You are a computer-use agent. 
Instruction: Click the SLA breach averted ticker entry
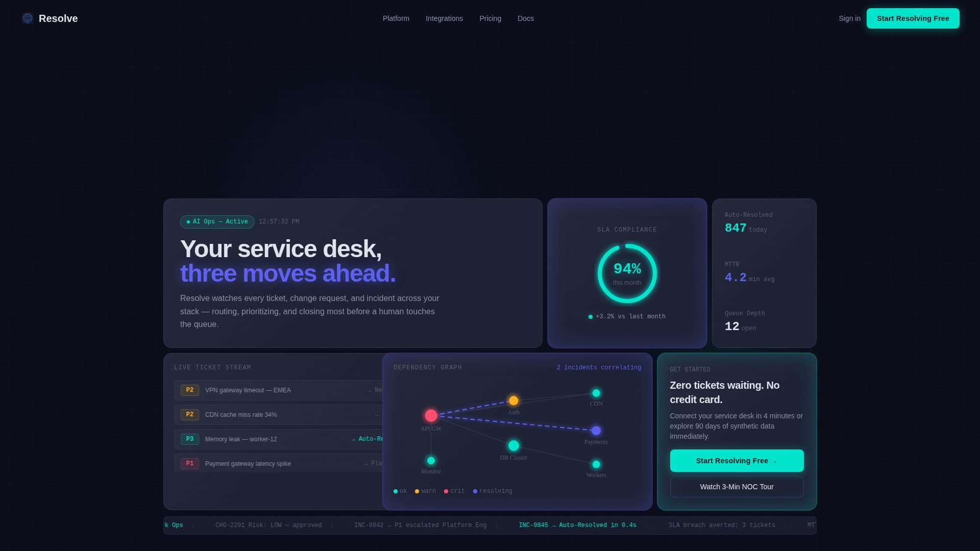(722, 525)
